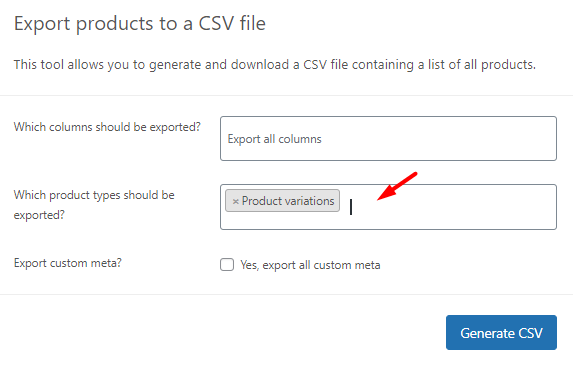Remove the Product variations tag
Screen dimensions: 573x368
point(235,201)
